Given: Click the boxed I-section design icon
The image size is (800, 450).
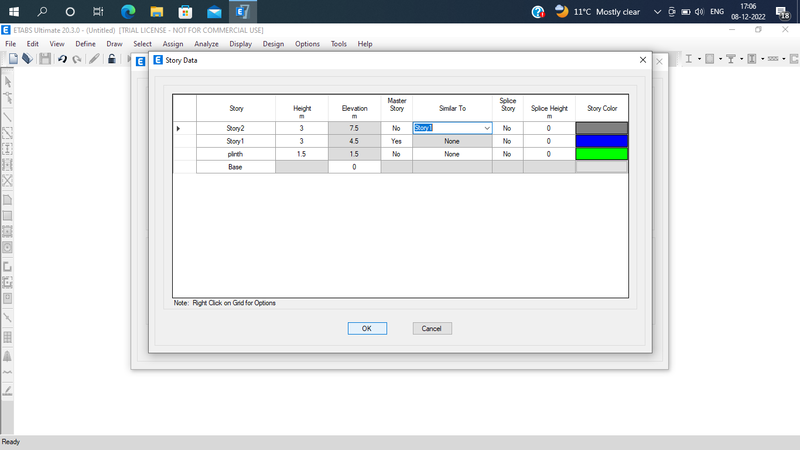Looking at the screenshot, I should (752, 59).
